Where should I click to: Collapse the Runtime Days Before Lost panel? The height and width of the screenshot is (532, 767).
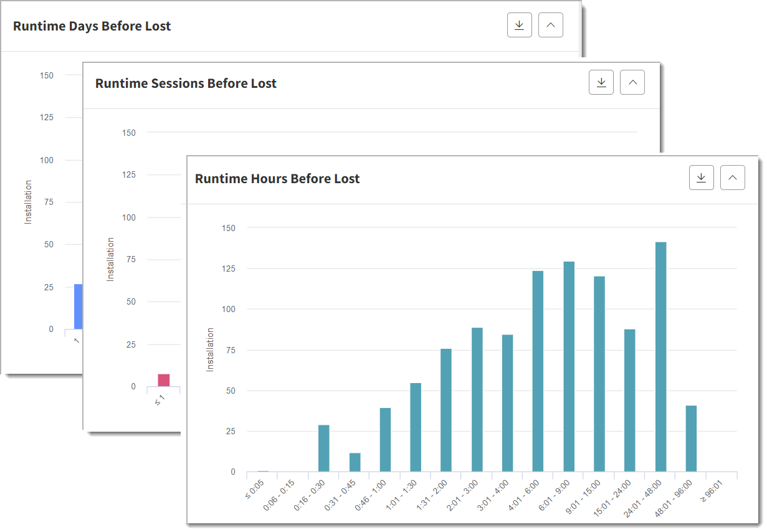[550, 25]
